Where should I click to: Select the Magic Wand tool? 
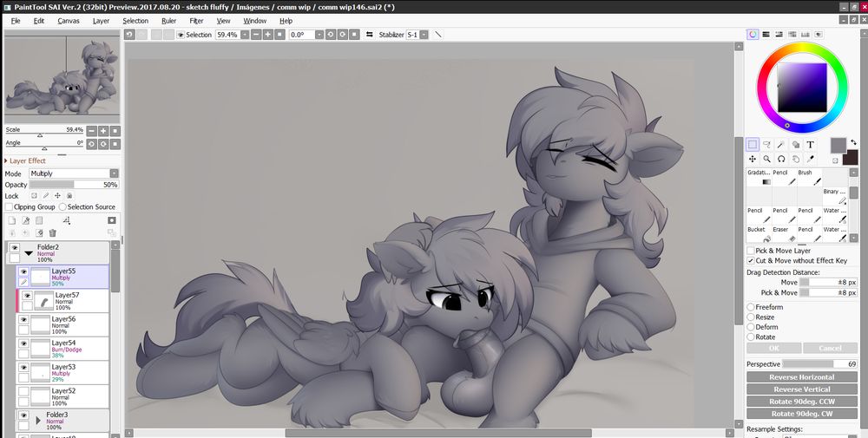pos(781,145)
